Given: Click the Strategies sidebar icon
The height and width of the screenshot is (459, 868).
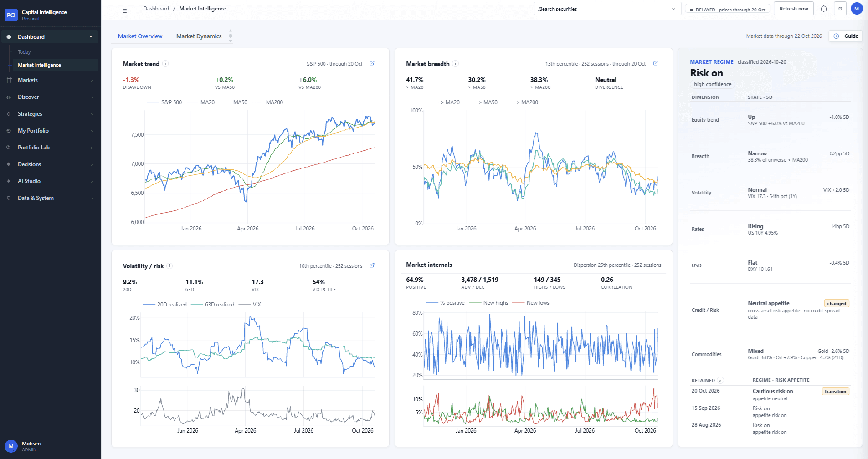Looking at the screenshot, I should click(x=9, y=114).
